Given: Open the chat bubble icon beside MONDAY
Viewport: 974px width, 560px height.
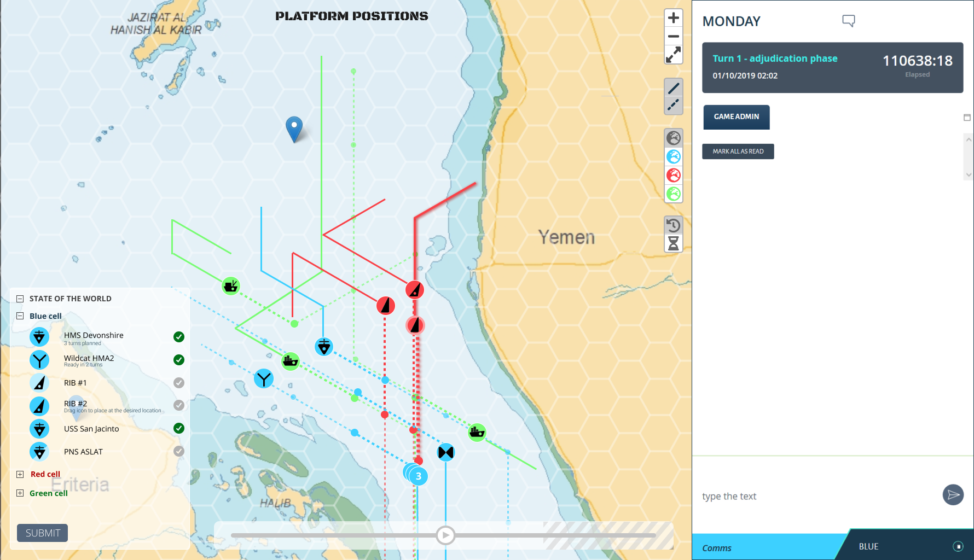Looking at the screenshot, I should [x=849, y=21].
